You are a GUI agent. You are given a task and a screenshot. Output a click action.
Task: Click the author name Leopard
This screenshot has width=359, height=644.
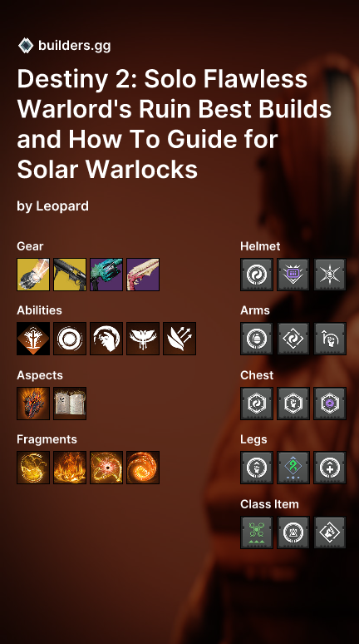coord(62,206)
